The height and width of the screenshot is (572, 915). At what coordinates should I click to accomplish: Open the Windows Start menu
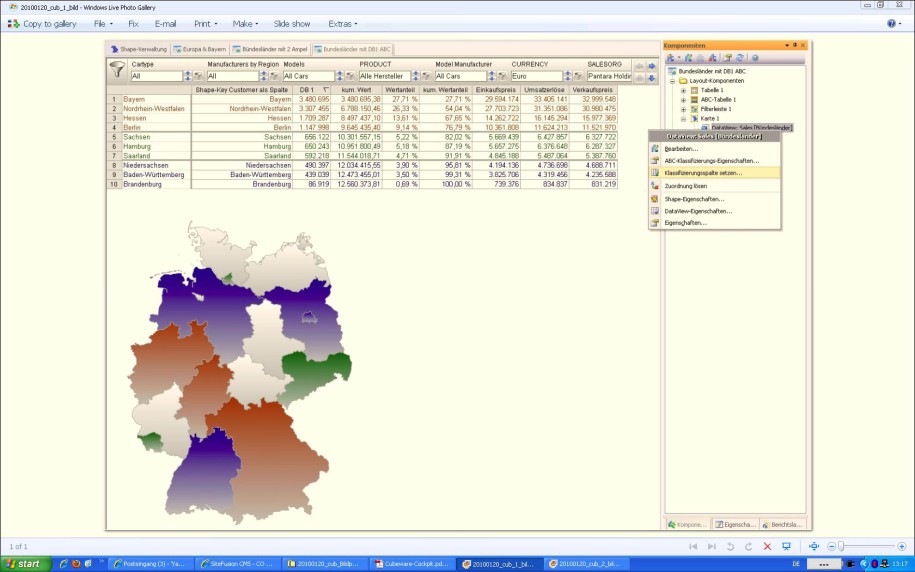pos(23,564)
